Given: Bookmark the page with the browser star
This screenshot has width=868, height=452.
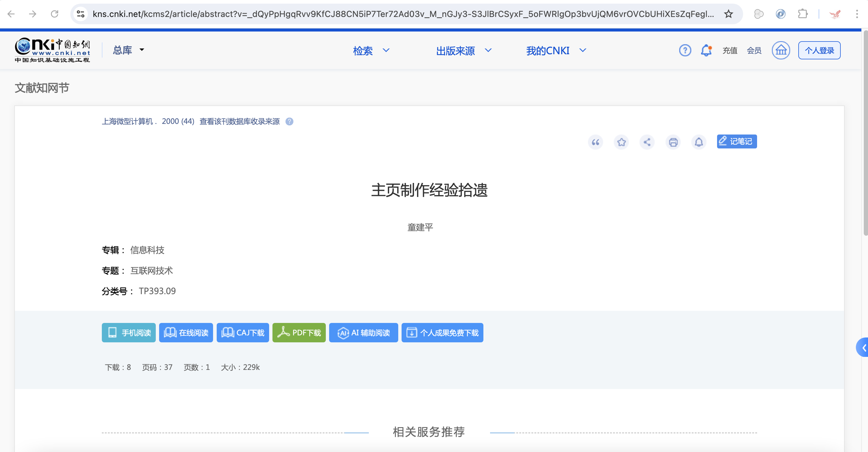Looking at the screenshot, I should click(x=728, y=14).
